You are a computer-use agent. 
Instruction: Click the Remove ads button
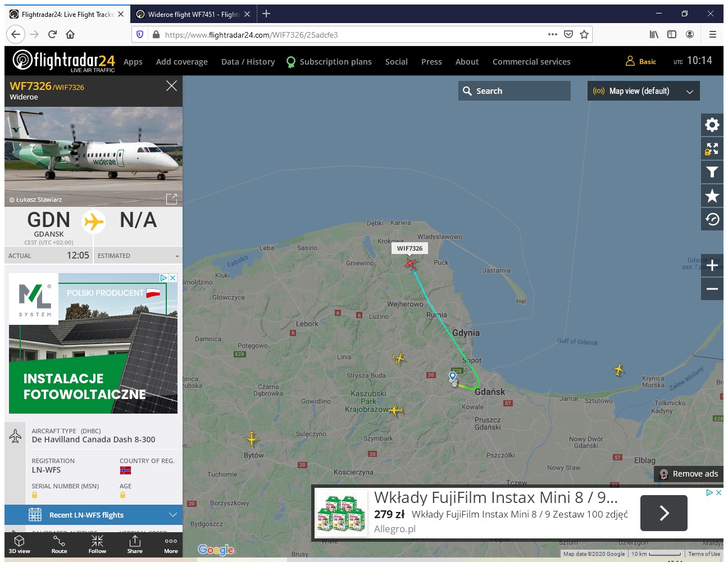tap(689, 474)
